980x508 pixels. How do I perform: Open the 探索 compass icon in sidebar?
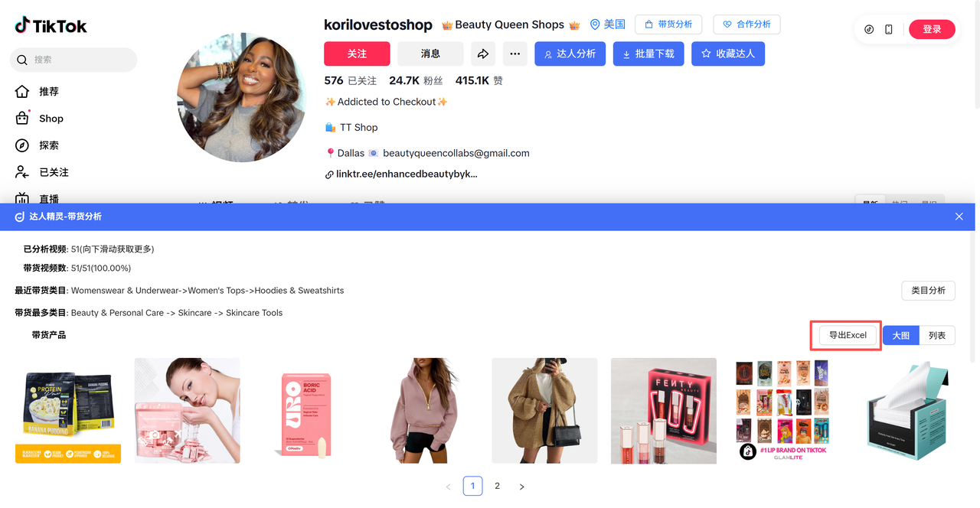[23, 145]
